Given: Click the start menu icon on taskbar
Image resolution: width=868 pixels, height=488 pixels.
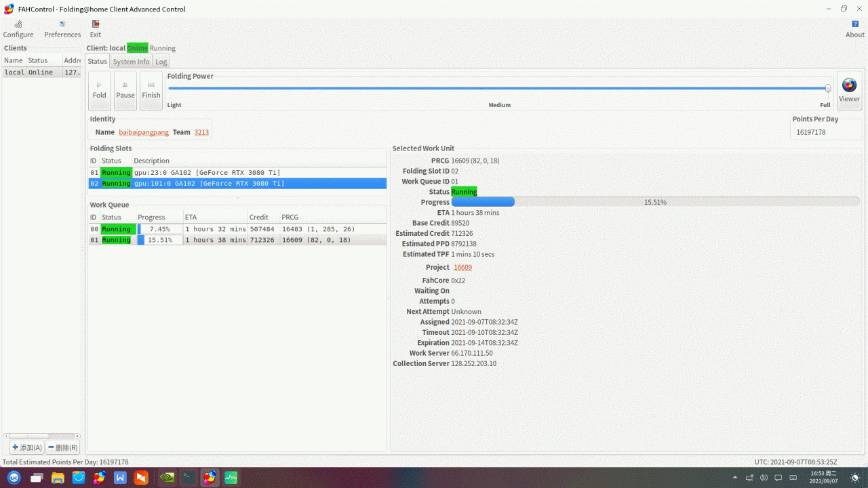Looking at the screenshot, I should [x=14, y=478].
